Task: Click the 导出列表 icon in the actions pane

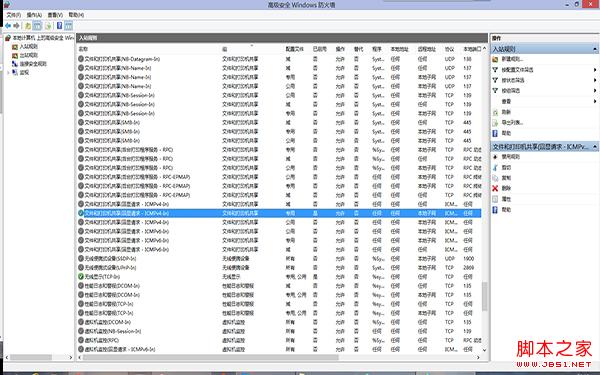Action: (x=495, y=122)
